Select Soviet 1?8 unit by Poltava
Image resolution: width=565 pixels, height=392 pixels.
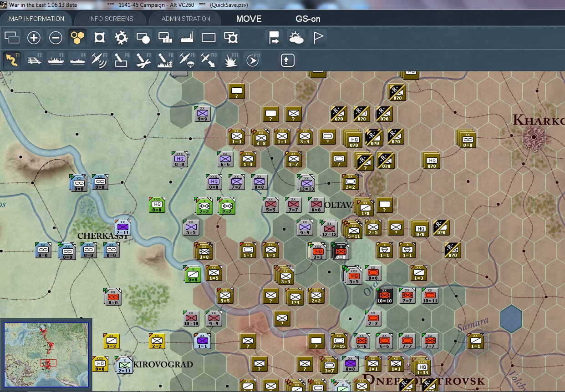point(364,206)
